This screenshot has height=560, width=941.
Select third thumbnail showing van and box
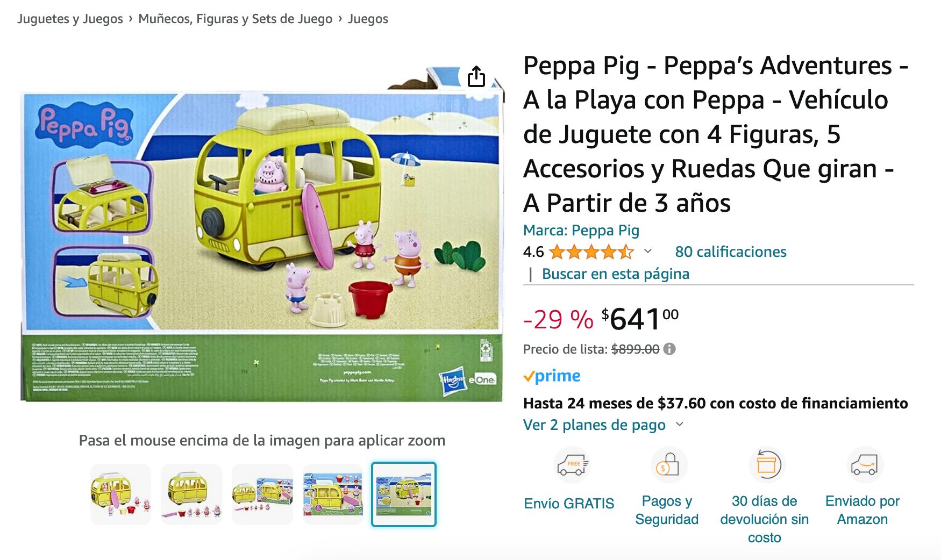(x=262, y=494)
